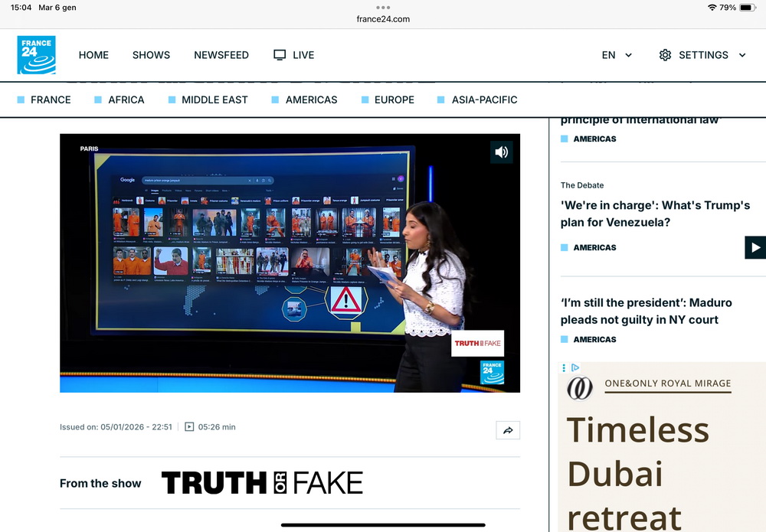Click the settings gear icon

click(x=665, y=55)
